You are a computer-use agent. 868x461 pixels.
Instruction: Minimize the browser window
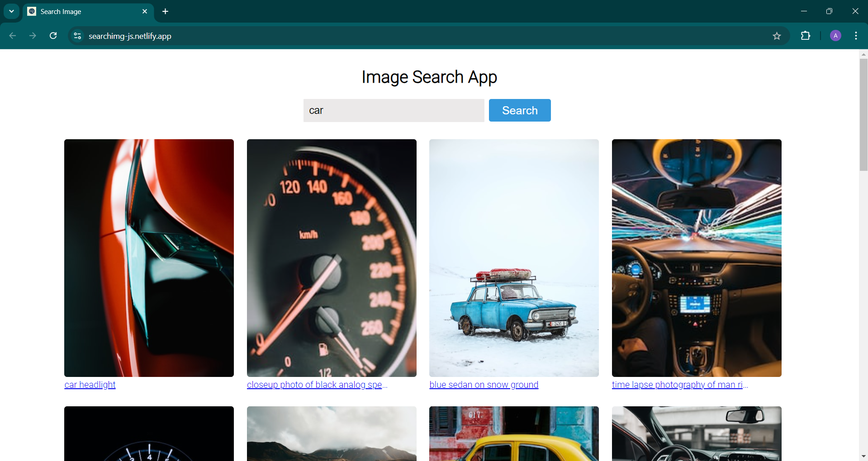804,11
